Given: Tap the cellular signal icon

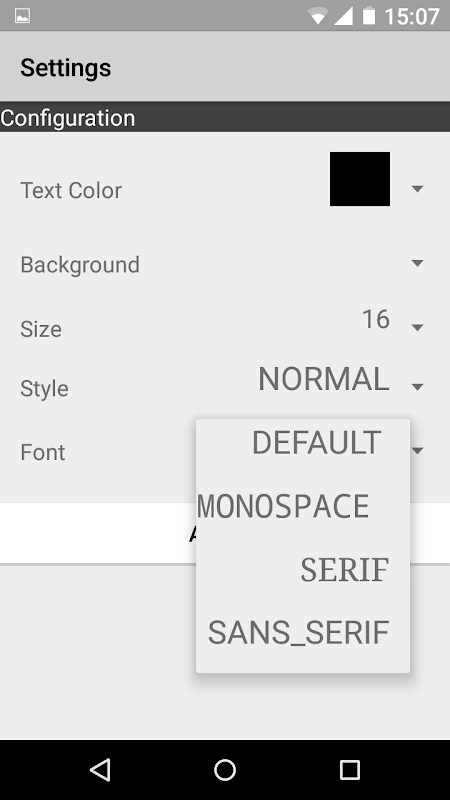Looking at the screenshot, I should click(343, 16).
